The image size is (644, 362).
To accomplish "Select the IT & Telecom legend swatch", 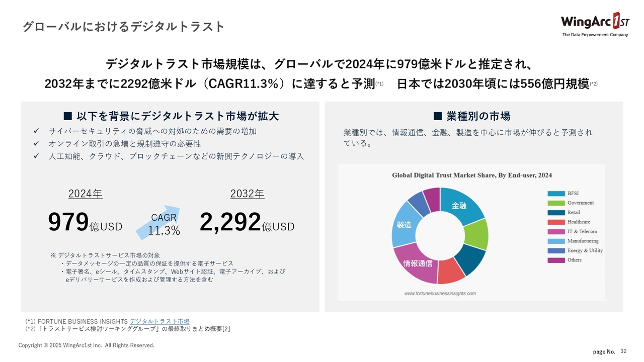I will coord(555,232).
